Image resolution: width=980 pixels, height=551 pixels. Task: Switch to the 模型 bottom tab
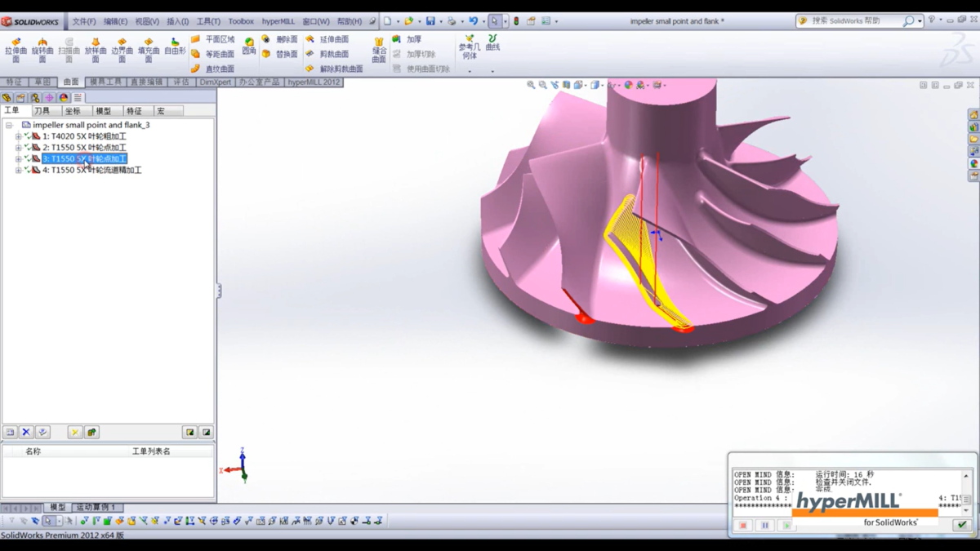(x=57, y=508)
